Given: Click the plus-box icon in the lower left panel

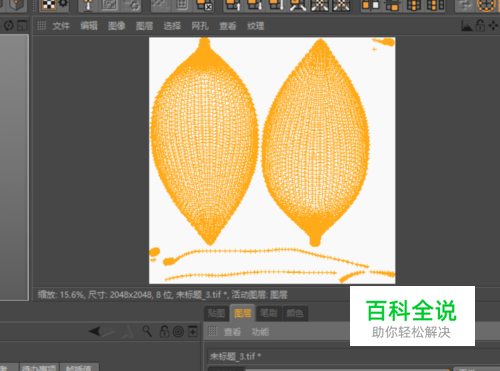Looking at the screenshot, I should pyautogui.click(x=193, y=332).
